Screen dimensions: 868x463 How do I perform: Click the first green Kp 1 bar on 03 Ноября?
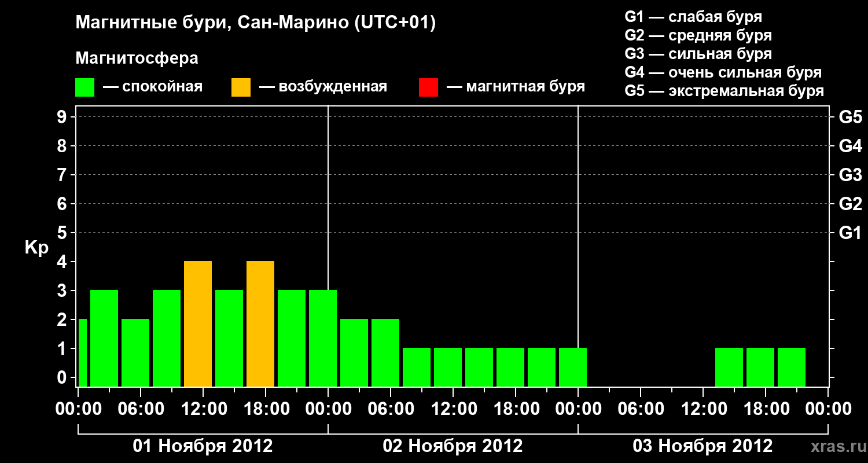coord(729,367)
